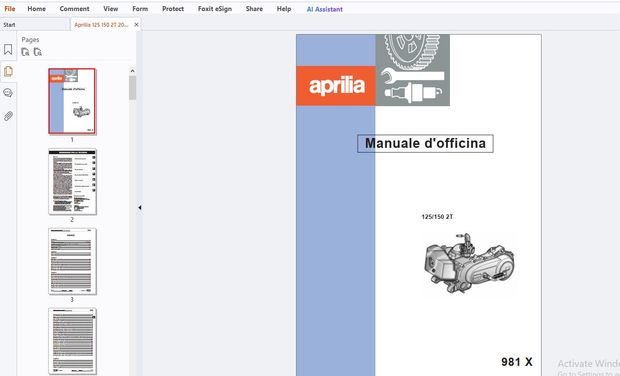Select the Pages panel icon in sidebar
Viewport: 620px width, 376px height.
click(8, 72)
